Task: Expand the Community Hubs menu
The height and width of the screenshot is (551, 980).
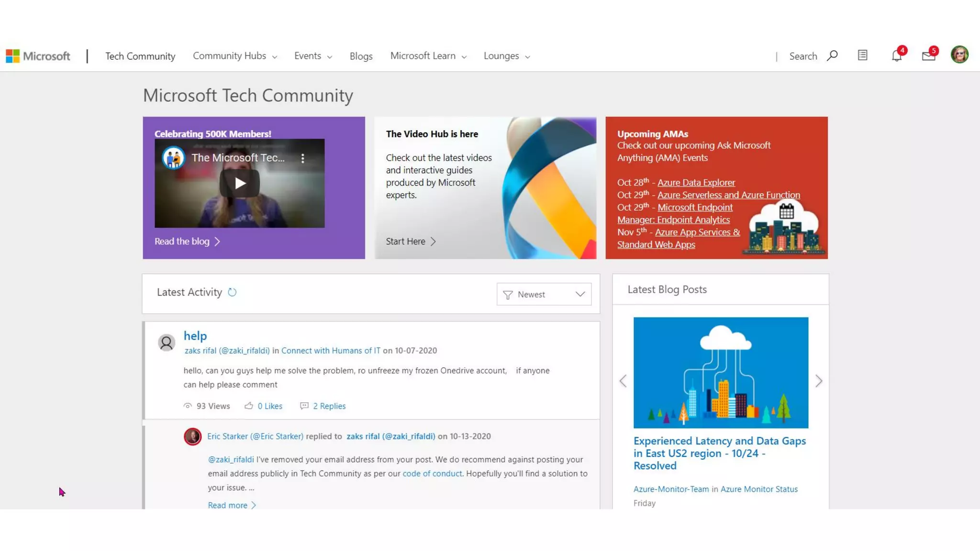Action: coord(234,56)
